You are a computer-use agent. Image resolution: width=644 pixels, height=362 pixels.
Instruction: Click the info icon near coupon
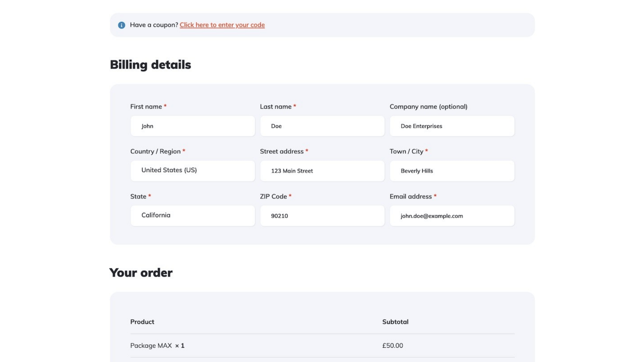[121, 25]
